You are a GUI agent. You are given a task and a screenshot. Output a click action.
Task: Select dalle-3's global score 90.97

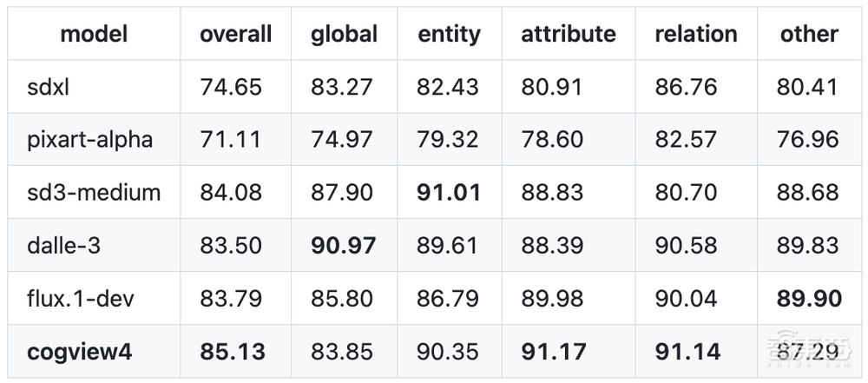coord(344,246)
